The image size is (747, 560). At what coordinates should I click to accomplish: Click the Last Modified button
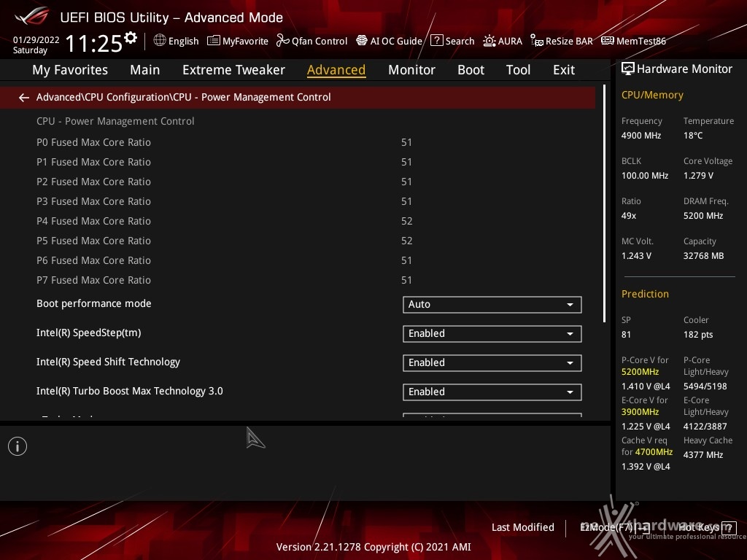pyautogui.click(x=522, y=528)
